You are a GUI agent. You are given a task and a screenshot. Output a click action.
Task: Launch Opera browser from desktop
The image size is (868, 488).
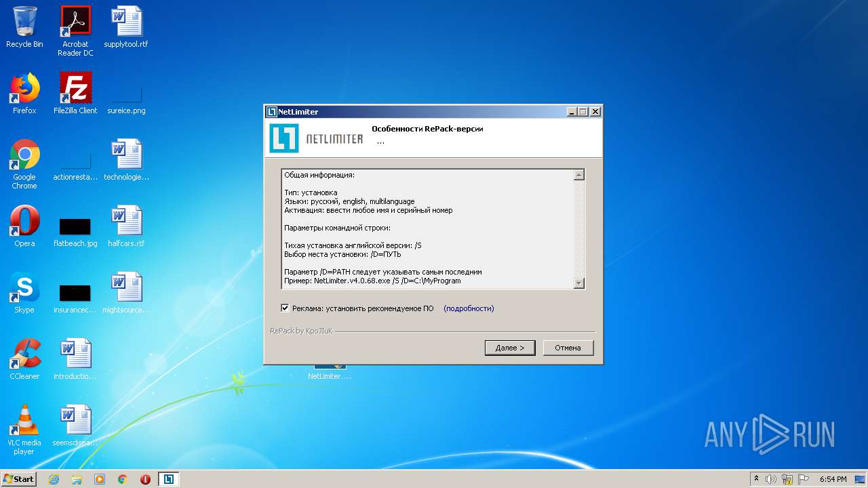coord(24,226)
